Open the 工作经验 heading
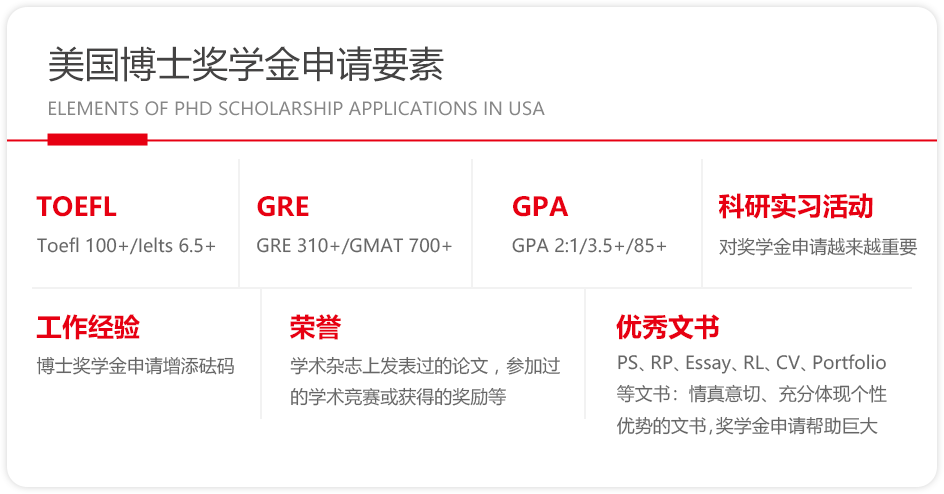The image size is (944, 494). click(x=88, y=327)
